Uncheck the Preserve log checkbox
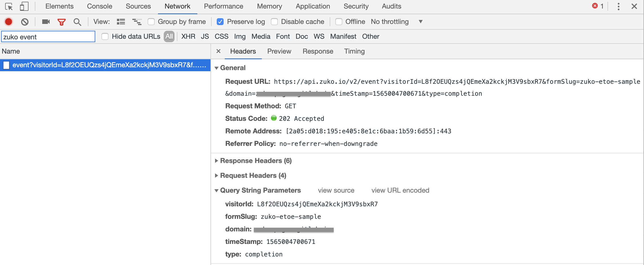Viewport: 644px width, 265px height. pyautogui.click(x=220, y=22)
